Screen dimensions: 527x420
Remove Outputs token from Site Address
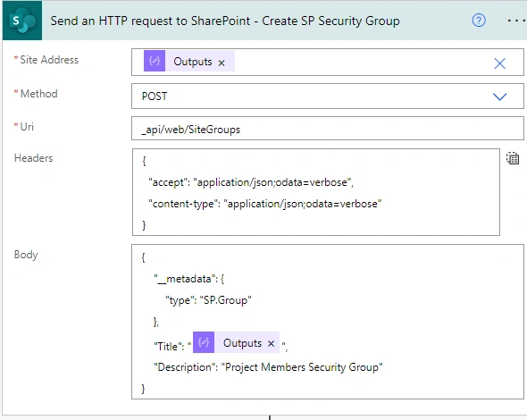click(x=222, y=63)
